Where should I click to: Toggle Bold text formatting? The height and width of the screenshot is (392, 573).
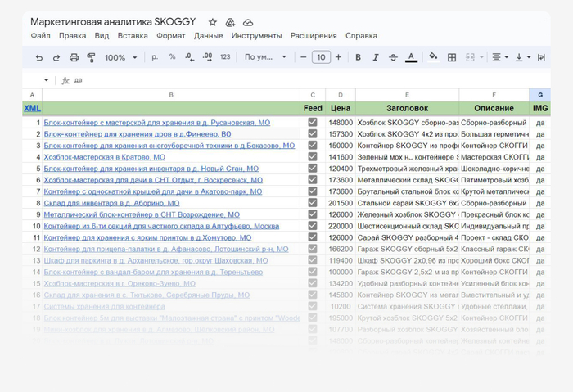tap(359, 58)
